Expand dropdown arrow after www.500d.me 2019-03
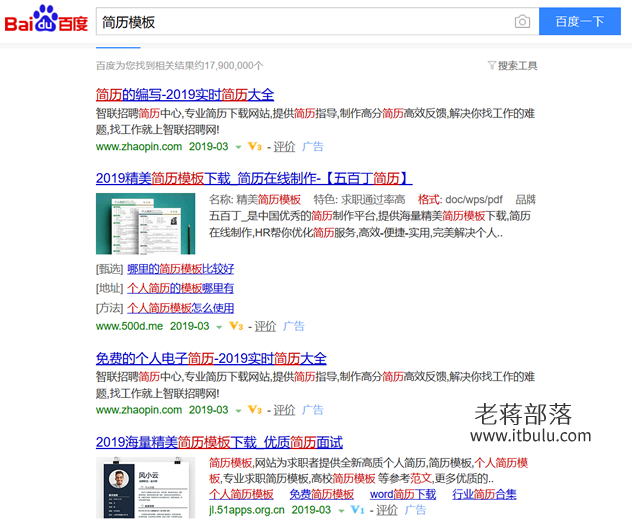The width and height of the screenshot is (632, 530). 219,327
